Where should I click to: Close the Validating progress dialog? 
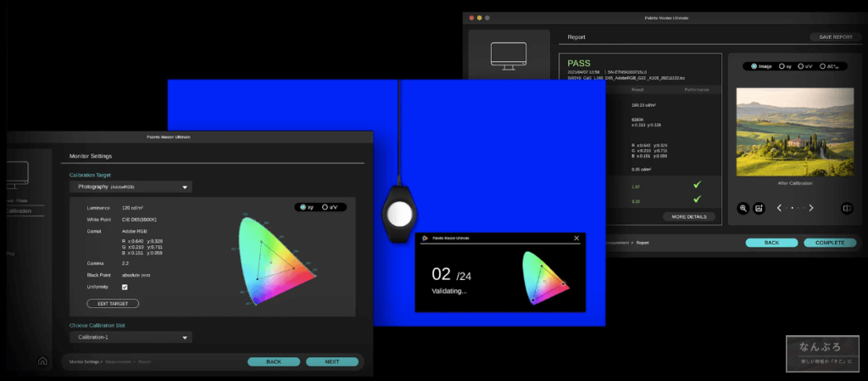coord(576,238)
